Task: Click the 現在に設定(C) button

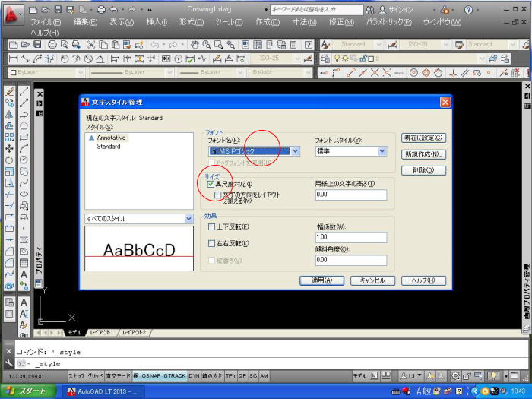Action: pyautogui.click(x=423, y=138)
